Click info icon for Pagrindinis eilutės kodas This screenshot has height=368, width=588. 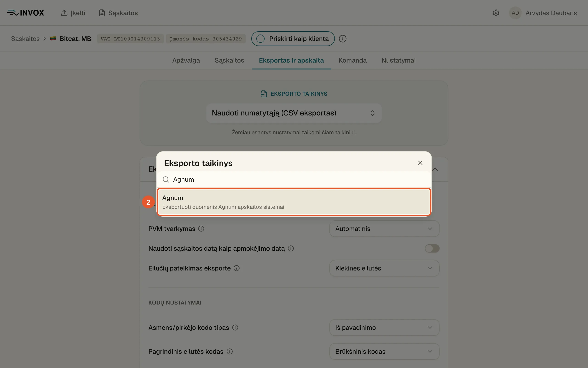pos(230,351)
